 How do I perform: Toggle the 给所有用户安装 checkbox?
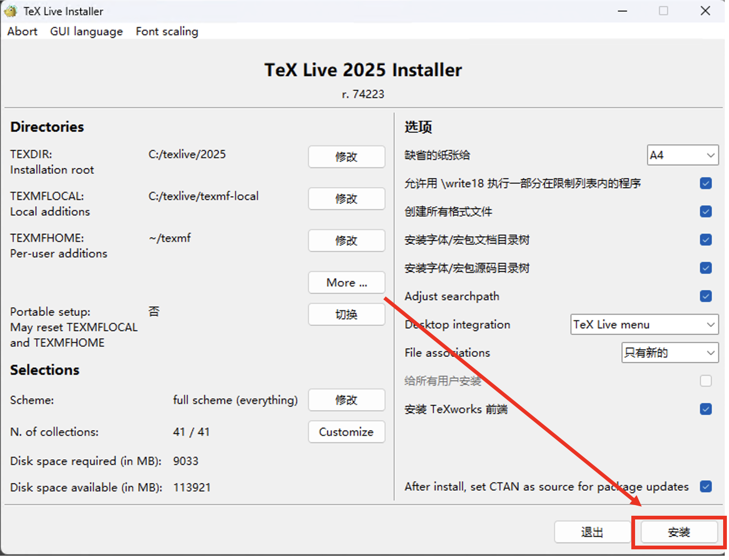[706, 381]
